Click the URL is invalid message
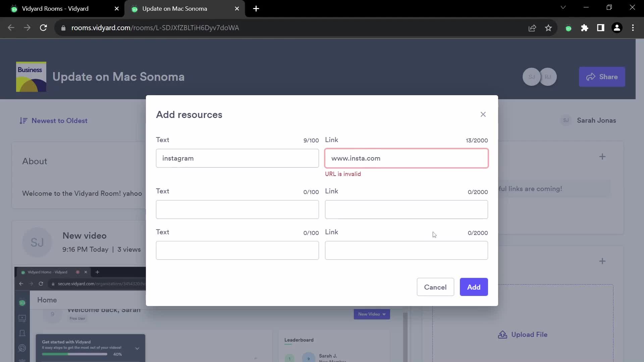Image resolution: width=644 pixels, height=362 pixels. coord(343,174)
